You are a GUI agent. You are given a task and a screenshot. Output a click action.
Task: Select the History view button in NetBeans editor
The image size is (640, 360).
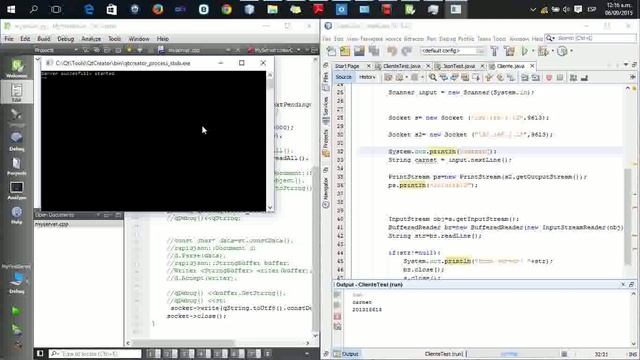[367, 77]
